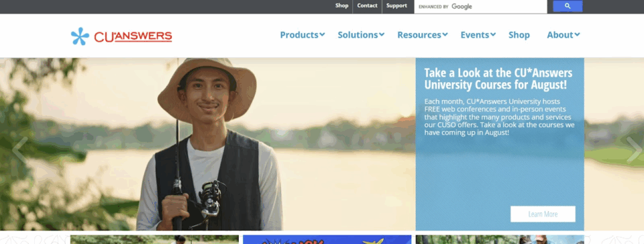Image resolution: width=644 pixels, height=244 pixels.
Task: Expand the Resources menu chevron
Action: [445, 34]
